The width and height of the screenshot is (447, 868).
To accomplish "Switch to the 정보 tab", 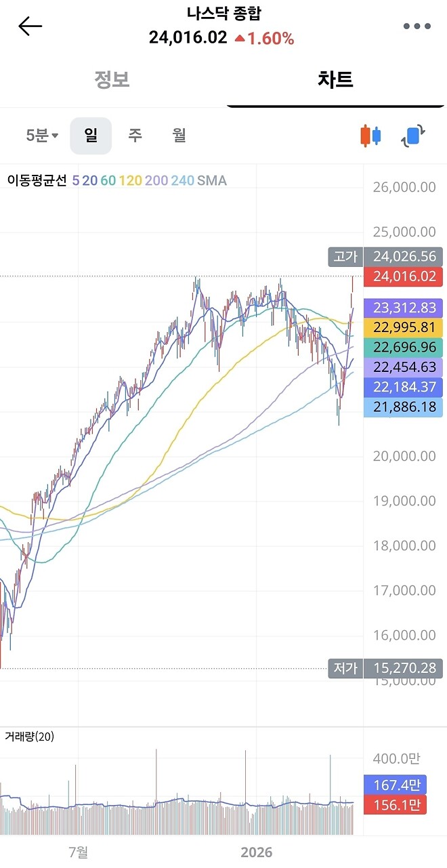I will pos(112,79).
